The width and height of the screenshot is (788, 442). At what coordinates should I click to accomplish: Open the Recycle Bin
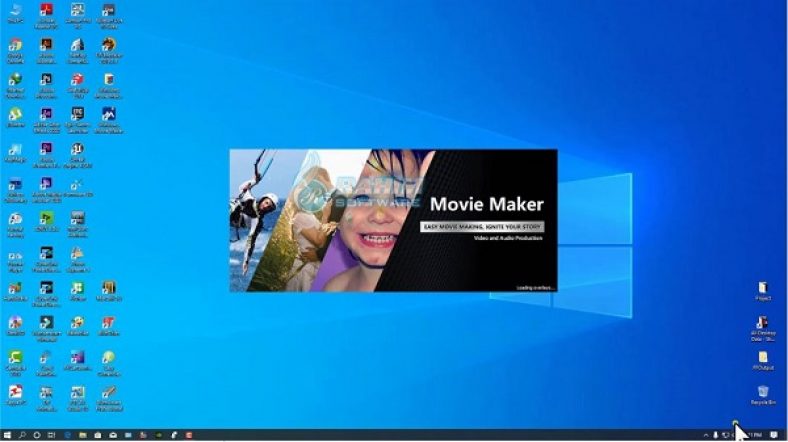763,395
